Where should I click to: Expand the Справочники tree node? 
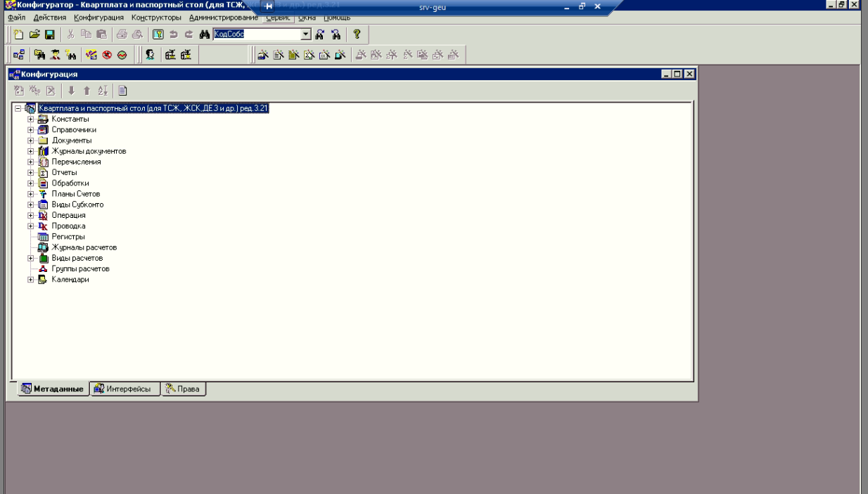tap(31, 130)
